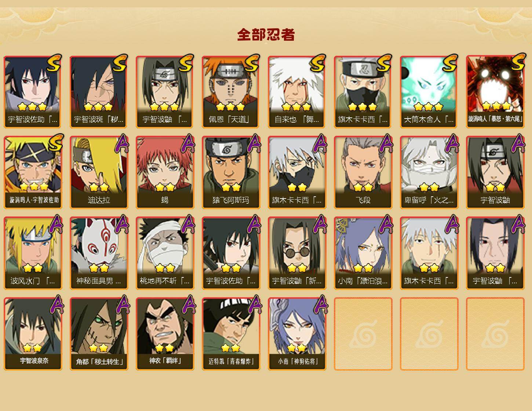Viewport: 532px width, 411px height.
Task: Open the 漩涡鸣人「暴怒·第六尾」 card
Action: [495, 92]
